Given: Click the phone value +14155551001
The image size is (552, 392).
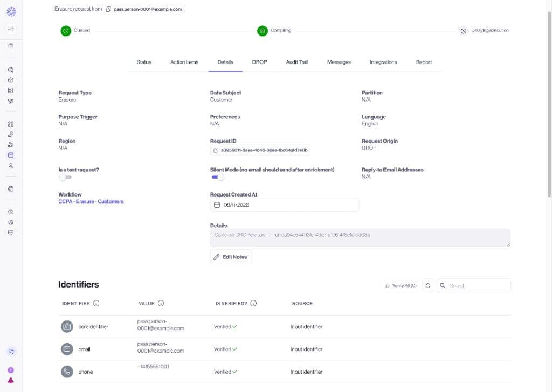Looking at the screenshot, I should 153,366.
